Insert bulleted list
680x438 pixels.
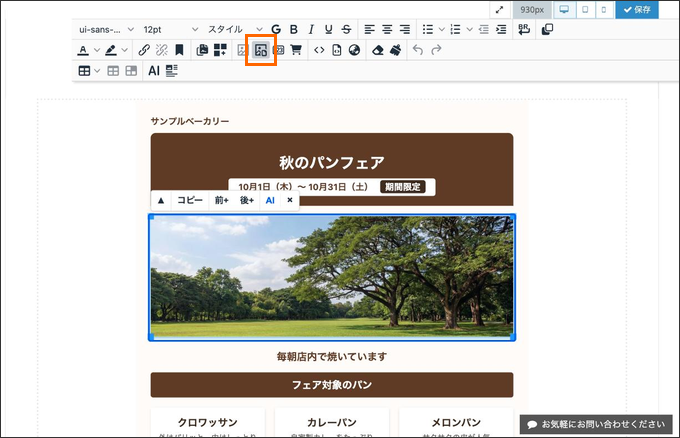pos(428,29)
